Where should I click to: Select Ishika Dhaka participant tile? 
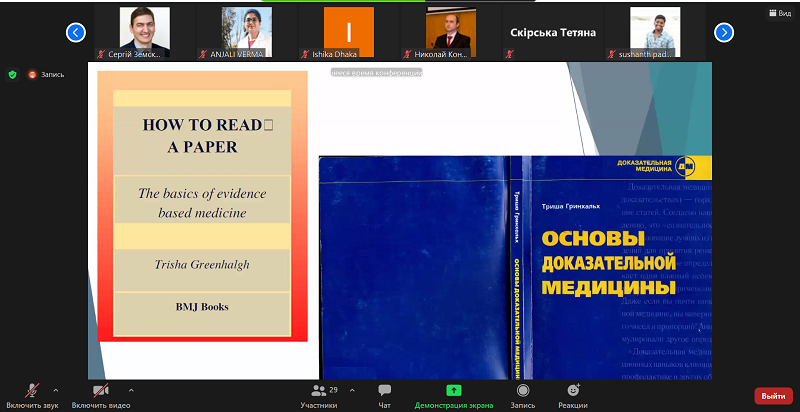point(349,32)
